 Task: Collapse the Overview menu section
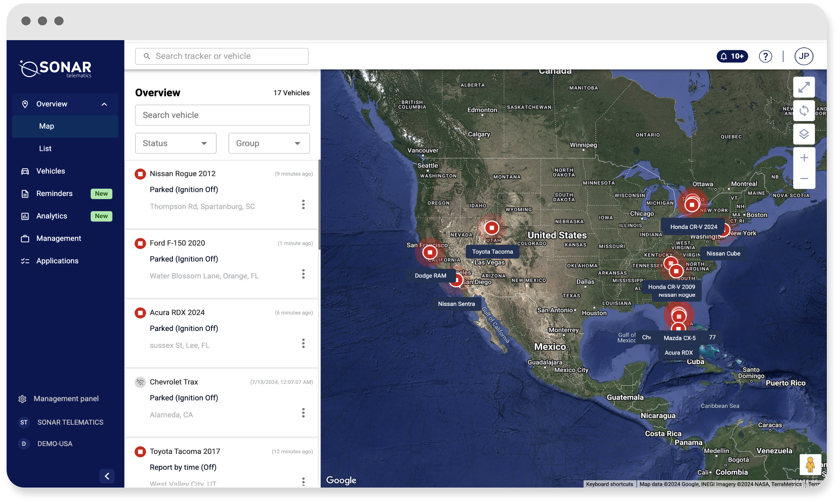[x=104, y=104]
